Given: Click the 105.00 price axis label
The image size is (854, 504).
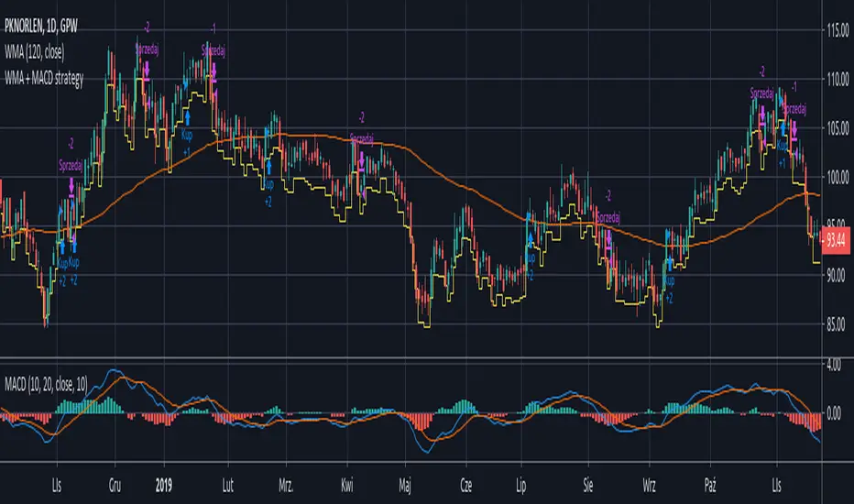Looking at the screenshot, I should (838, 128).
